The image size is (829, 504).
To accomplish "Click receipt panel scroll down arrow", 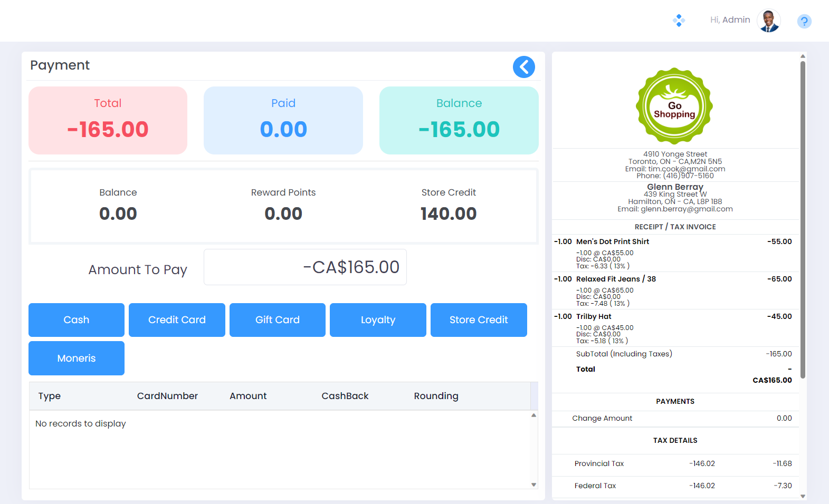I will click(803, 496).
